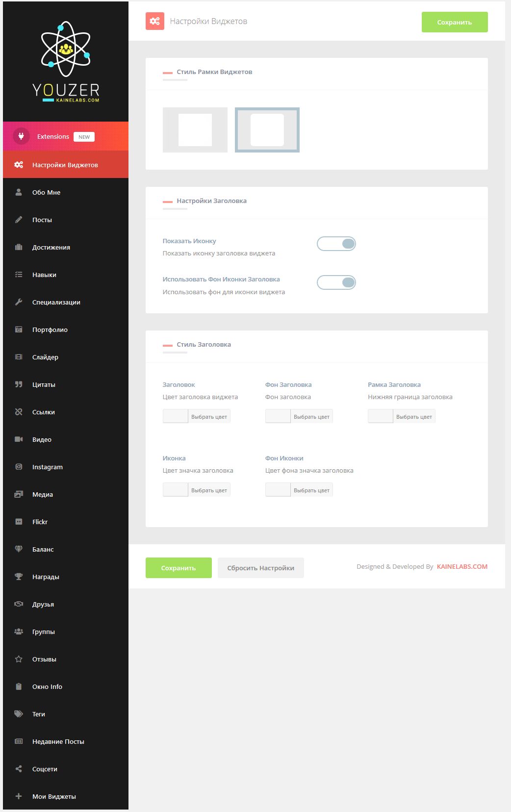Click the plus icon for Мои Виджеты
Screen dimensions: 511x812
pos(19,796)
